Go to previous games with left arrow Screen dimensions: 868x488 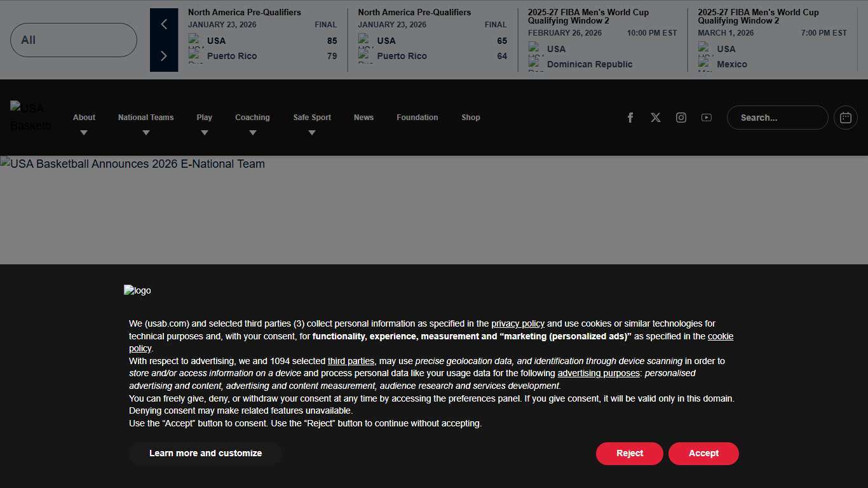coord(164,24)
